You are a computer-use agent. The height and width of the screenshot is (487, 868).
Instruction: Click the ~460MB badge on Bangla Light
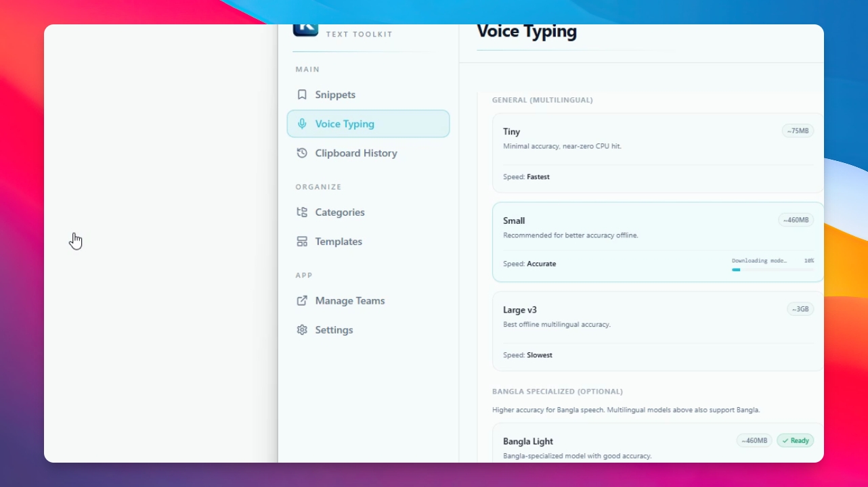pyautogui.click(x=755, y=440)
